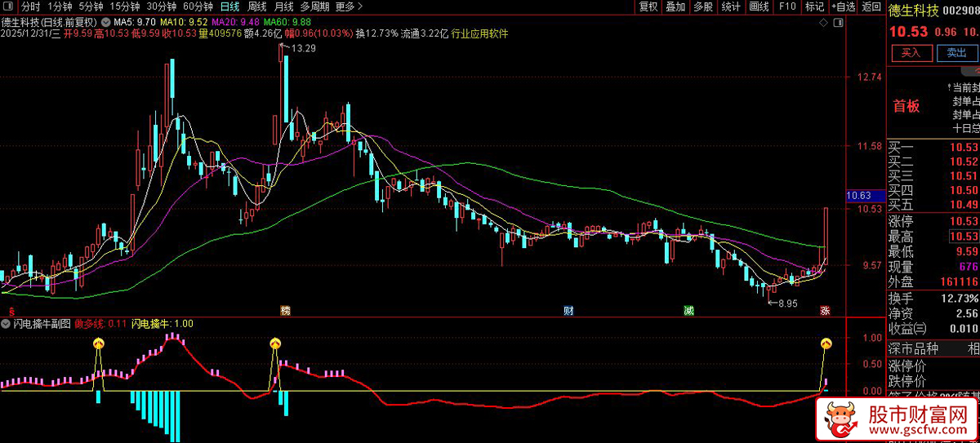Click the 叠加 overlay button
Image resolution: width=980 pixels, height=443 pixels.
[675, 7]
